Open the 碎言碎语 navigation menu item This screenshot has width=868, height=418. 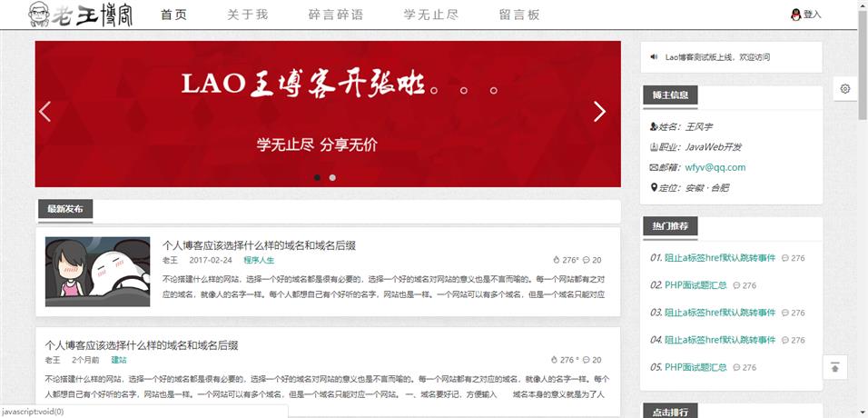[x=336, y=15]
